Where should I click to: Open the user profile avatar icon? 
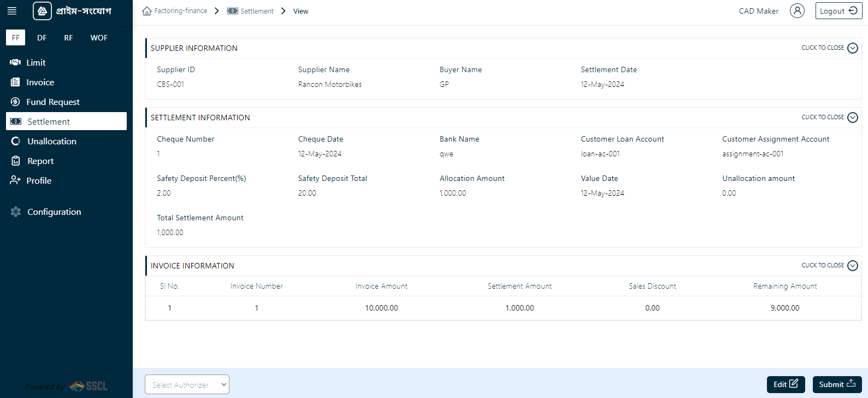(x=797, y=11)
